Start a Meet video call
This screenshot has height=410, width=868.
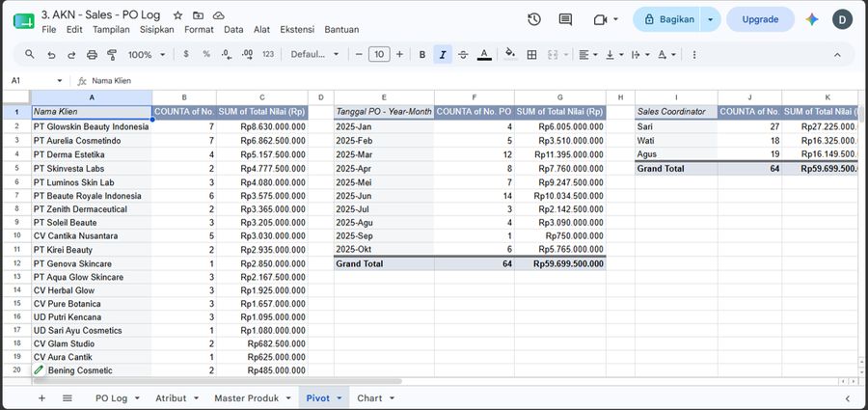[x=600, y=19]
